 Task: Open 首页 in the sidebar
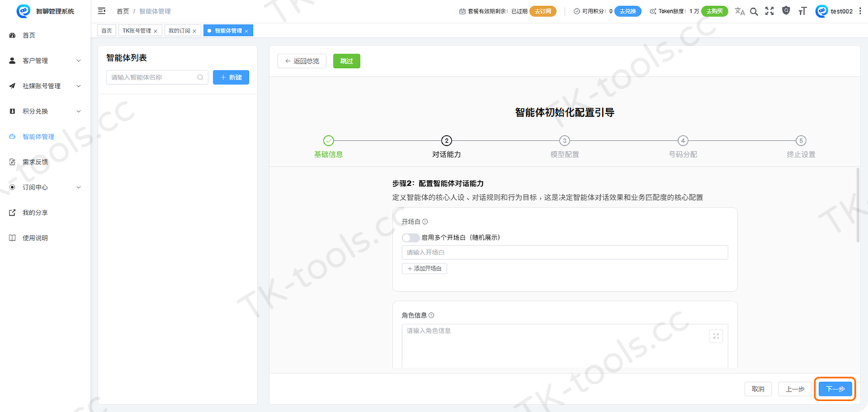(45, 35)
